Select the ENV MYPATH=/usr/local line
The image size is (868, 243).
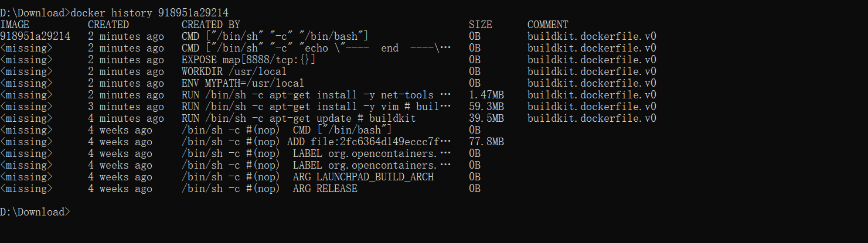click(243, 83)
